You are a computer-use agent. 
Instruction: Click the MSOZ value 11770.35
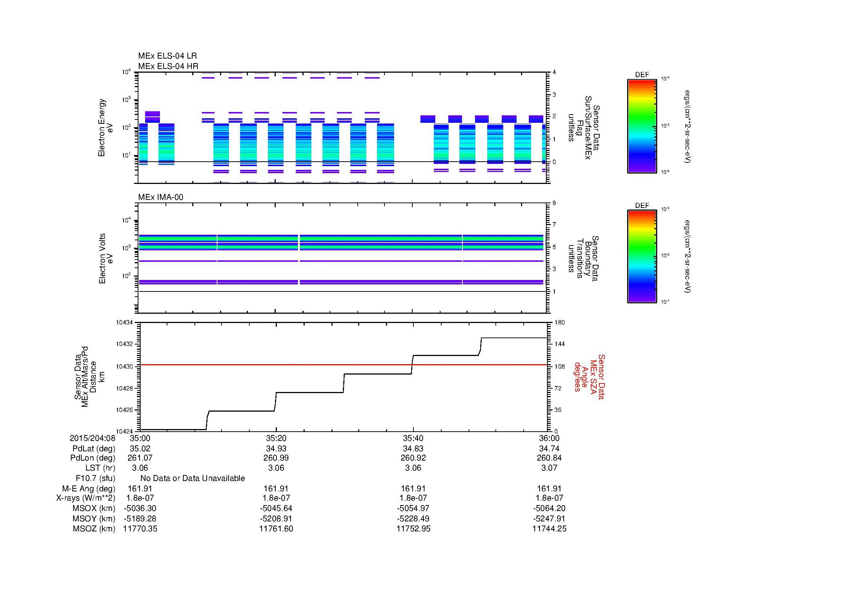pyautogui.click(x=140, y=529)
